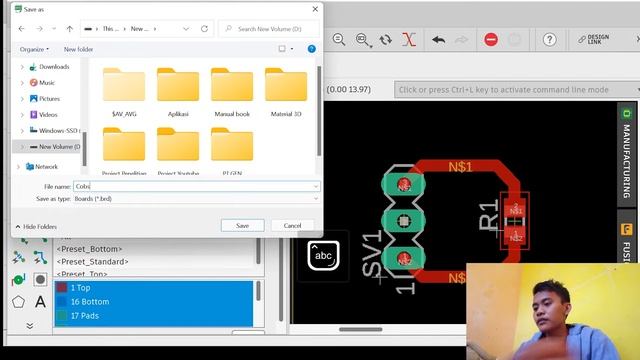Open the $AV_AVG folder
640x360 pixels.
(124, 93)
